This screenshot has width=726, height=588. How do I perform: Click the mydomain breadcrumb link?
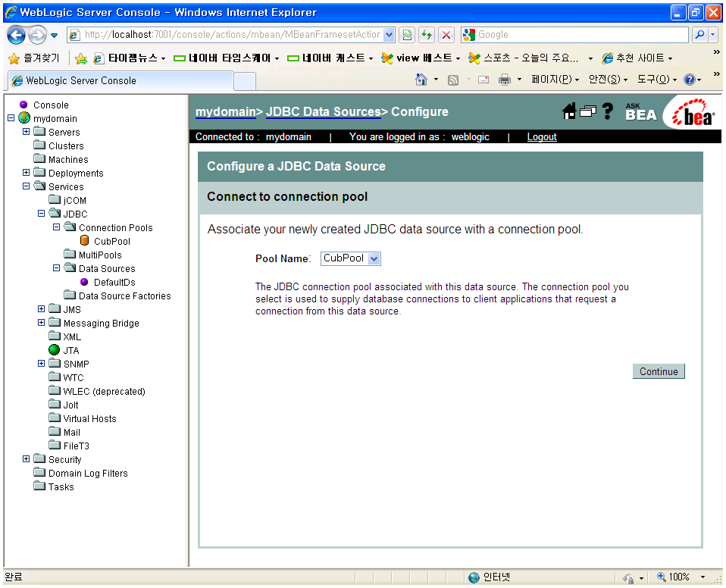[x=226, y=111]
